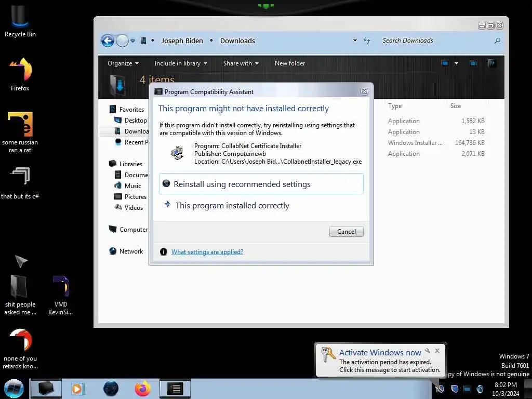Click the search magnifier icon
532x399 pixels.
coord(497,41)
